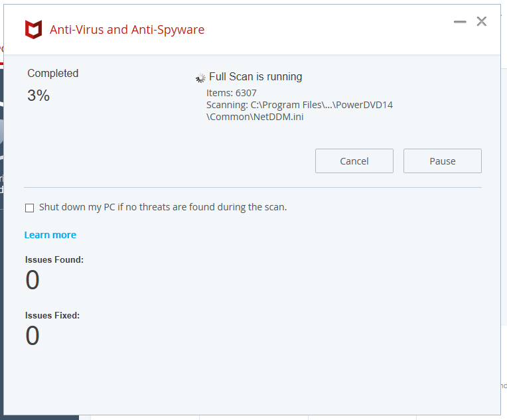
Task: Enable shut down PC after scan checkbox
Action: 29,208
